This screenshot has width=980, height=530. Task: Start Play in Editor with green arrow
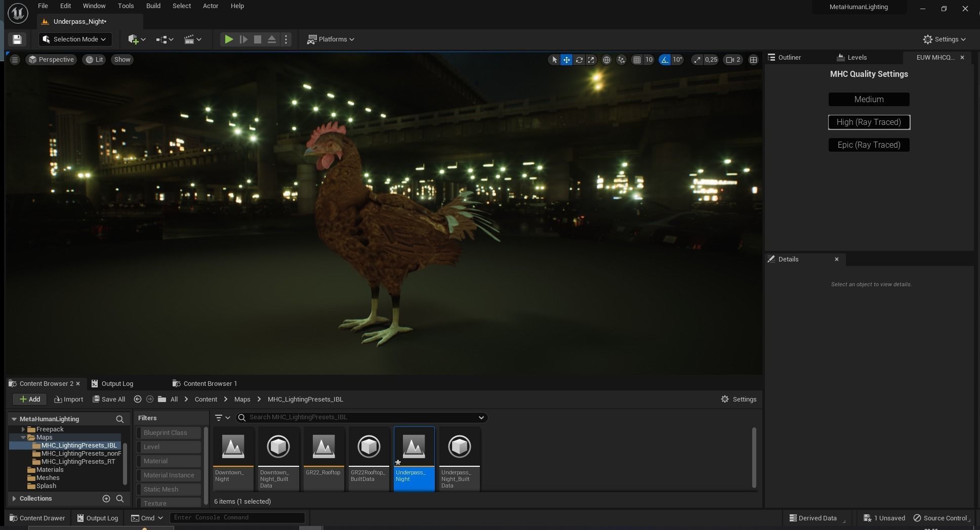(229, 39)
